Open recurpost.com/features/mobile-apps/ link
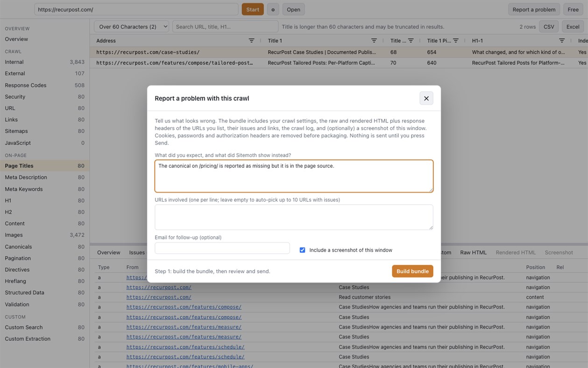 [x=190, y=366]
